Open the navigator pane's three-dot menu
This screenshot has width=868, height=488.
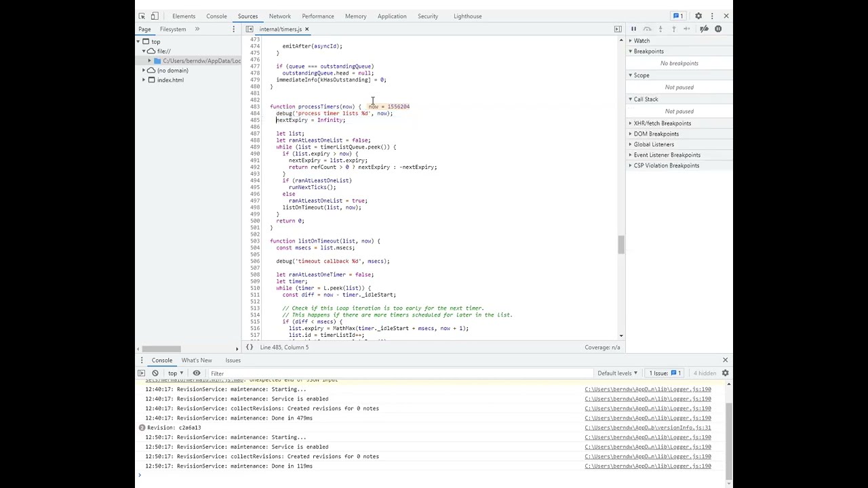[x=234, y=29]
